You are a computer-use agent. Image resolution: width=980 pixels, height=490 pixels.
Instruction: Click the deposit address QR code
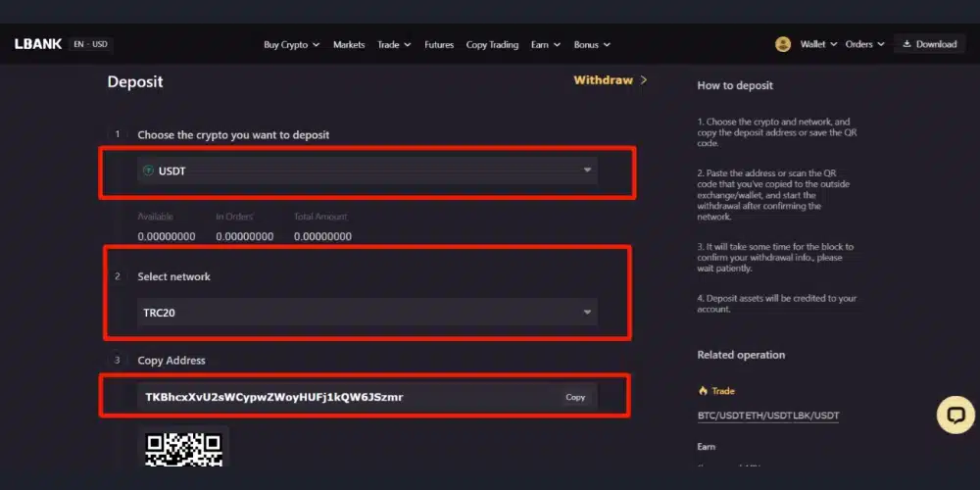point(184,449)
